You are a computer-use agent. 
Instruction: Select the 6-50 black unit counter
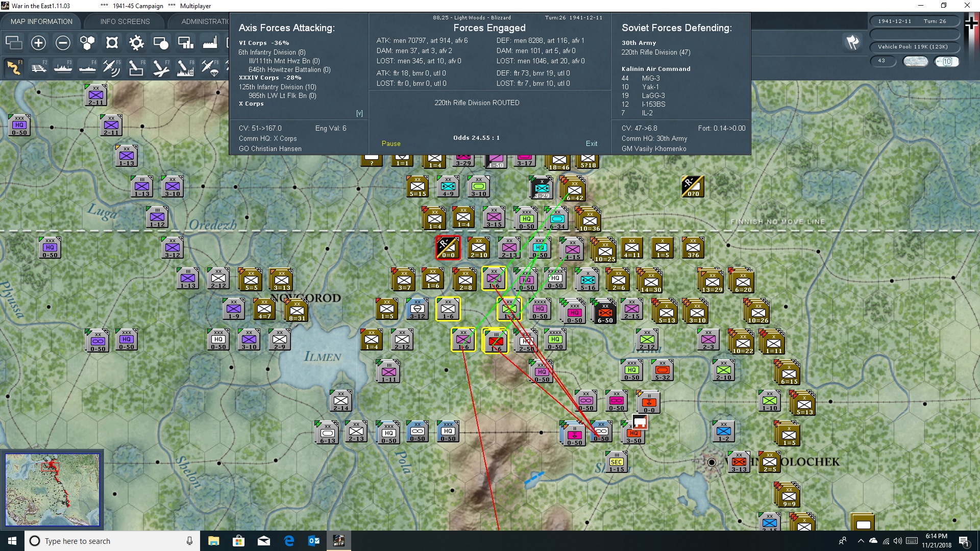(x=605, y=312)
